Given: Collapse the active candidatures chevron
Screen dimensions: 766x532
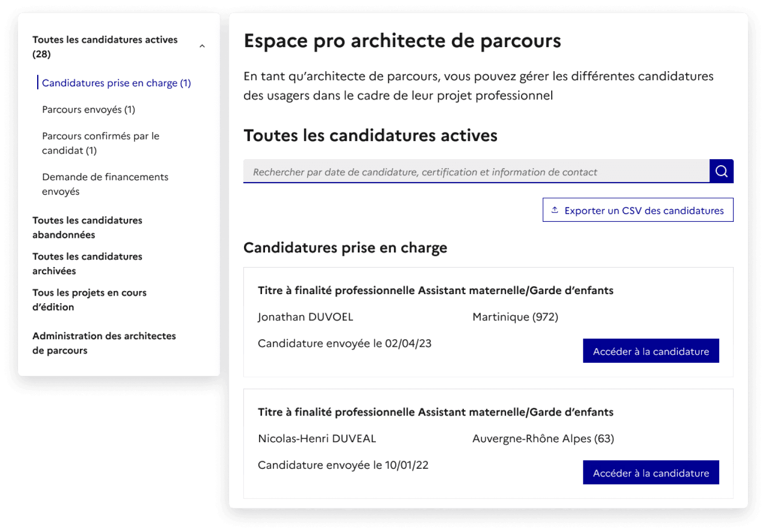Looking at the screenshot, I should [202, 46].
